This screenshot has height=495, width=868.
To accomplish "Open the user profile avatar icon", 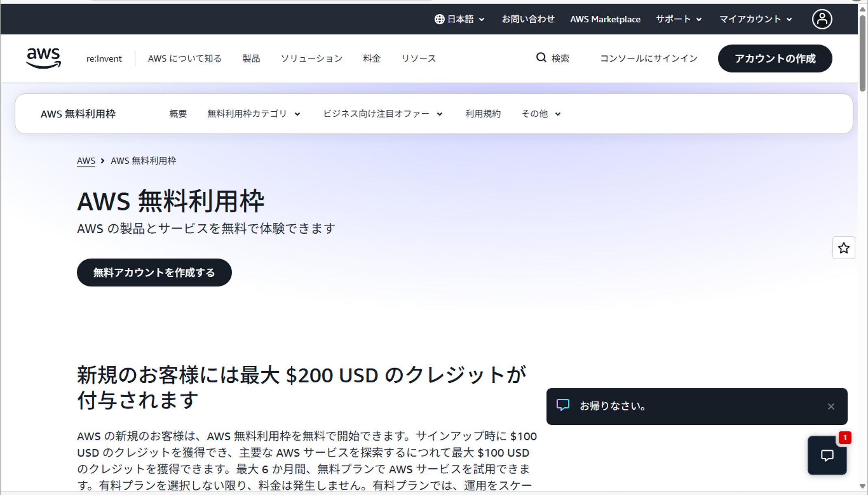I will (x=822, y=19).
